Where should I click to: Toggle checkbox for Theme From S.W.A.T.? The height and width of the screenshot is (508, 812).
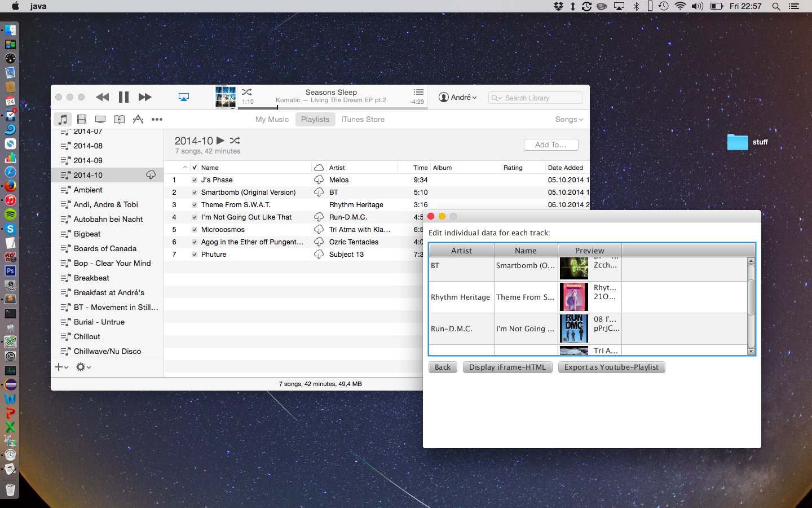click(195, 205)
